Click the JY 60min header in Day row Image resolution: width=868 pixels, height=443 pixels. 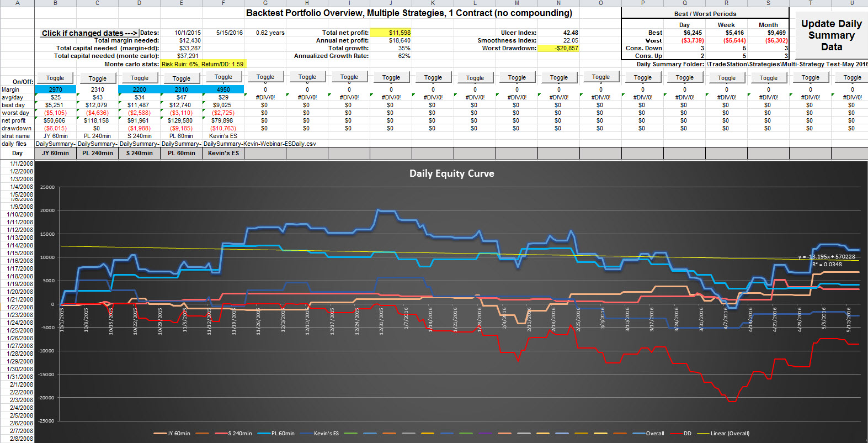pos(55,153)
